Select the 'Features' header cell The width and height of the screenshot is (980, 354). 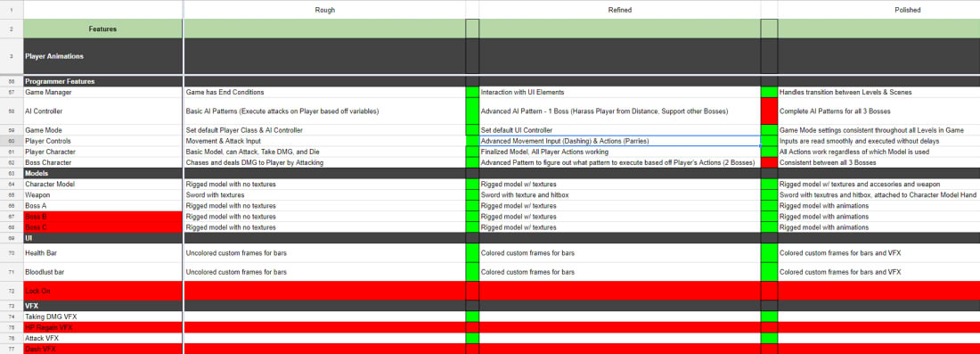coord(103,29)
